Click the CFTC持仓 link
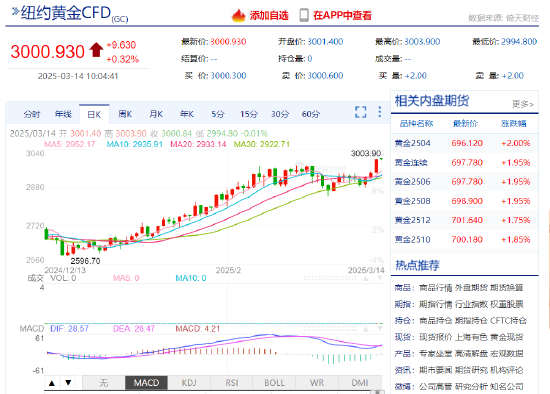 (x=509, y=321)
